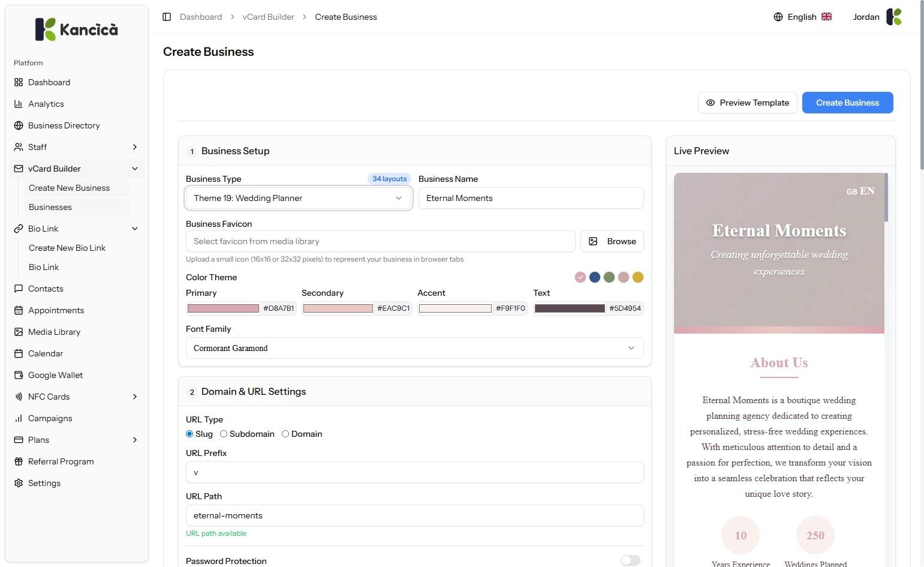Click the UK flag icon
924x567 pixels.
click(x=826, y=17)
